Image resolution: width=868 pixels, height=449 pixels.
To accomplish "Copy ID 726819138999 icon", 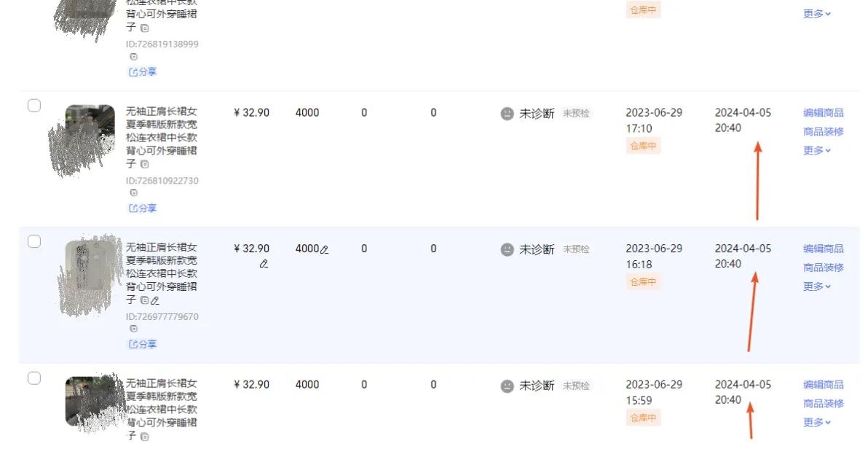I will (133, 57).
